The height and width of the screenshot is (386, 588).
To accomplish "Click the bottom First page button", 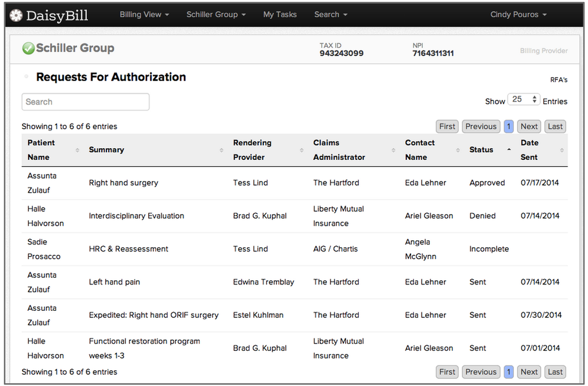I will (x=447, y=372).
